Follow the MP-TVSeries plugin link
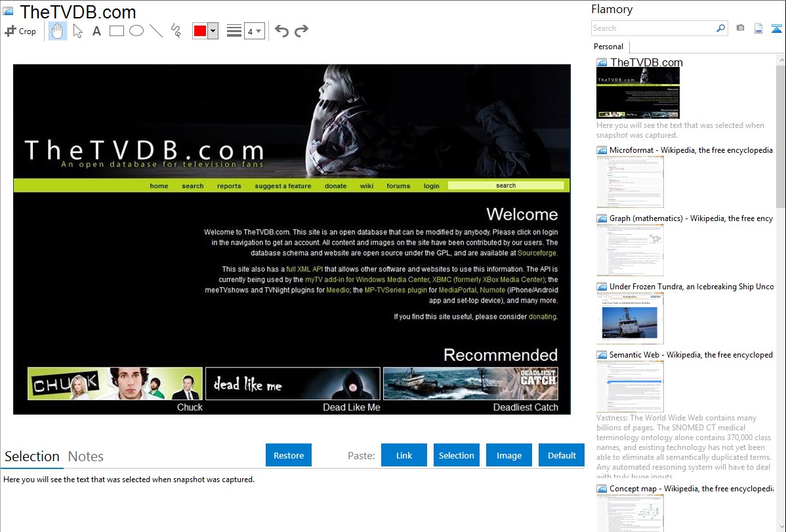This screenshot has height=532, width=786. tap(396, 291)
